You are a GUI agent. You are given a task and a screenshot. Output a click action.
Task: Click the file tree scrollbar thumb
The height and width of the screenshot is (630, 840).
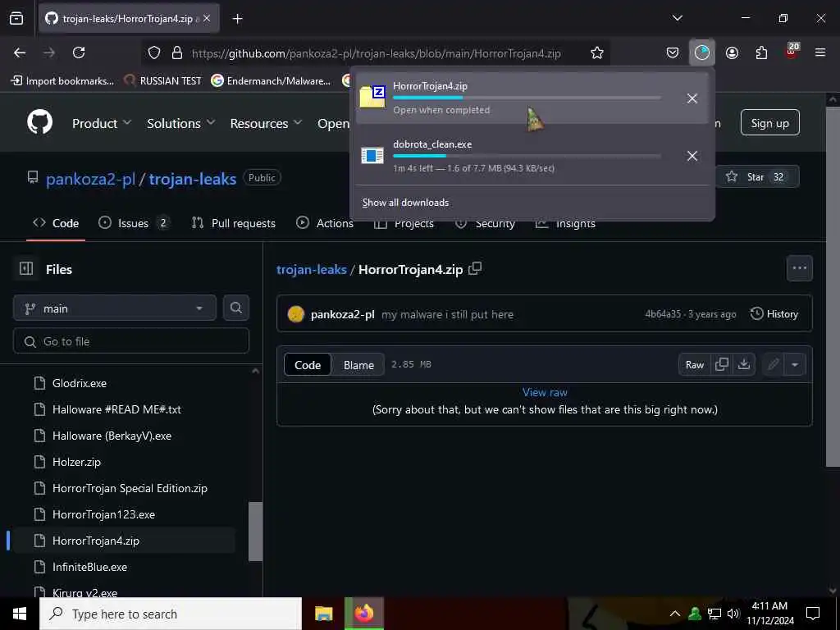tap(256, 532)
